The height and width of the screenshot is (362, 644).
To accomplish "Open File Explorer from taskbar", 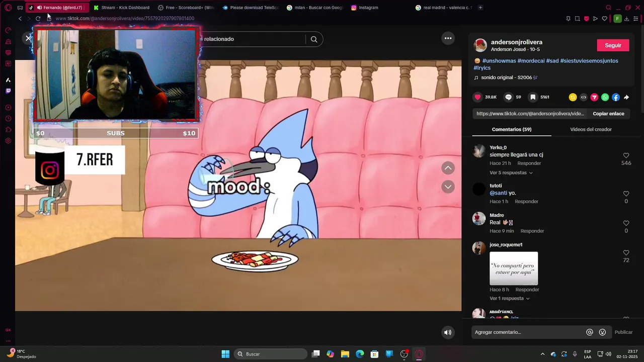I will (x=345, y=354).
